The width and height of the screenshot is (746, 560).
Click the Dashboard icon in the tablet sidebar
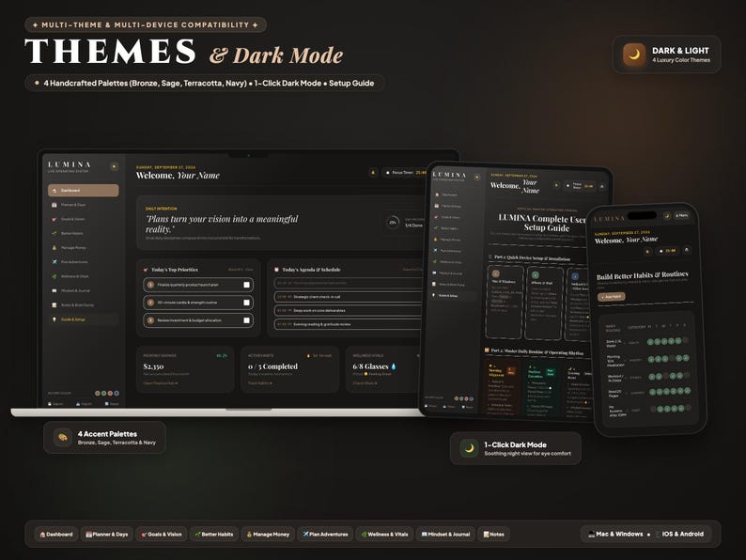click(437, 194)
